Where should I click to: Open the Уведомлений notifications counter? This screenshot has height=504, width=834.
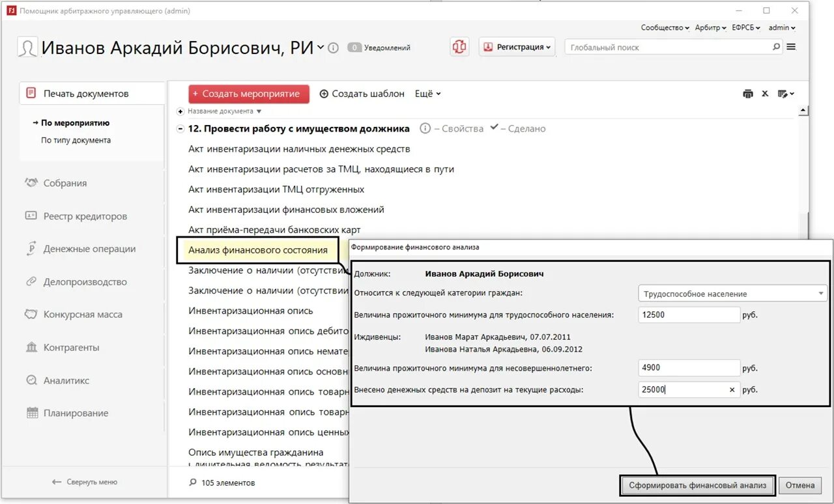[x=379, y=48]
